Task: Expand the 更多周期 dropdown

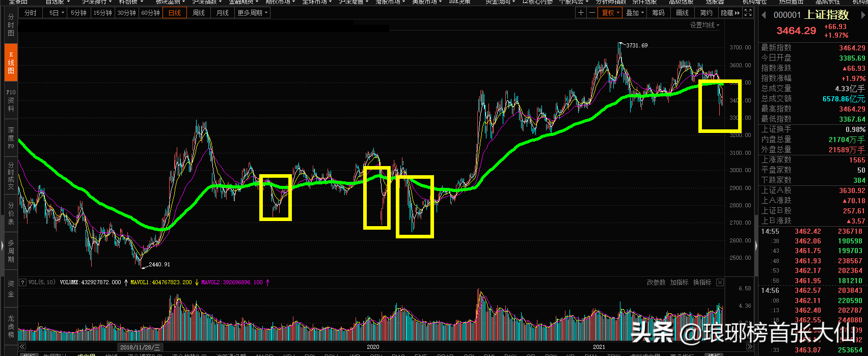Action: (252, 13)
